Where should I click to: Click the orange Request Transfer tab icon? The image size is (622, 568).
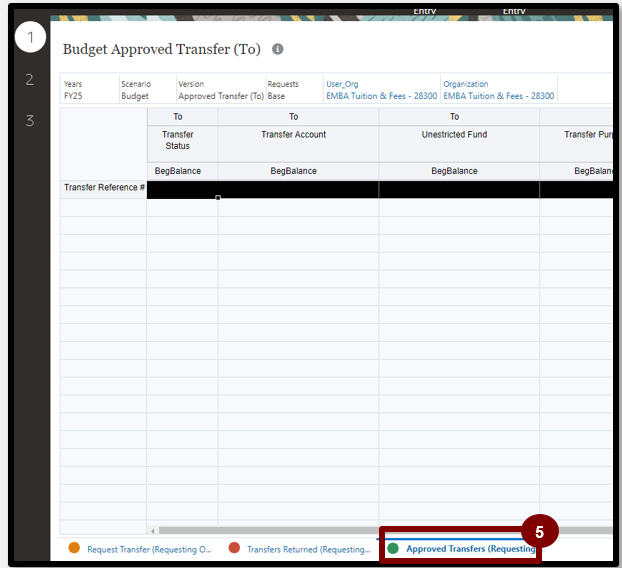pyautogui.click(x=74, y=548)
